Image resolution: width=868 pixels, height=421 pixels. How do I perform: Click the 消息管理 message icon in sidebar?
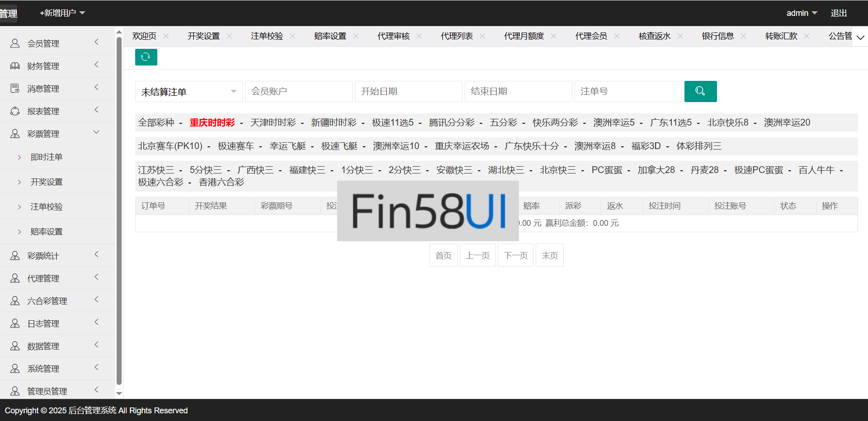click(x=15, y=89)
